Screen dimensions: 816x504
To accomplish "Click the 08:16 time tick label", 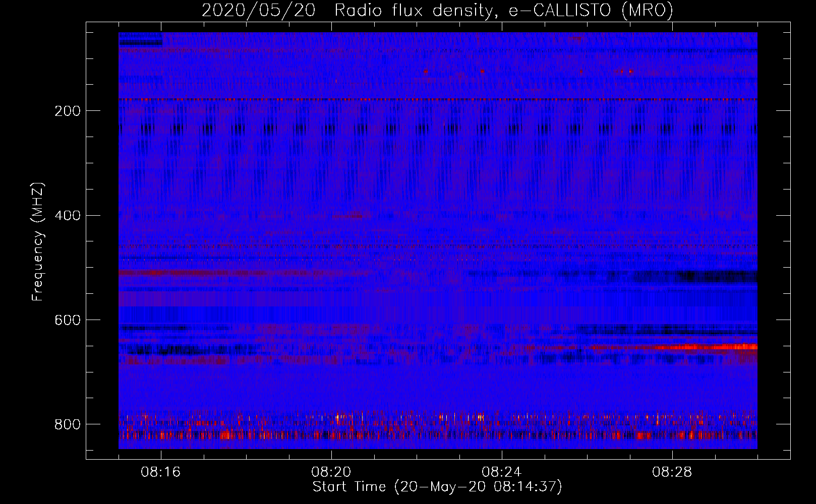I will [x=161, y=472].
